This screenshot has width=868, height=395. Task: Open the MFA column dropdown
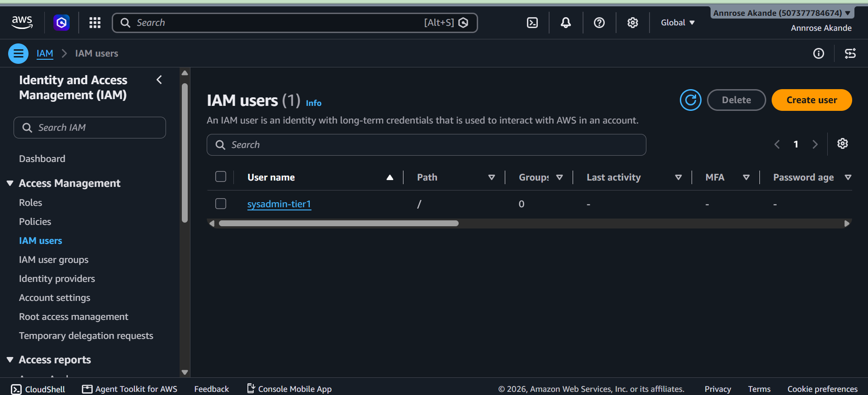click(746, 177)
